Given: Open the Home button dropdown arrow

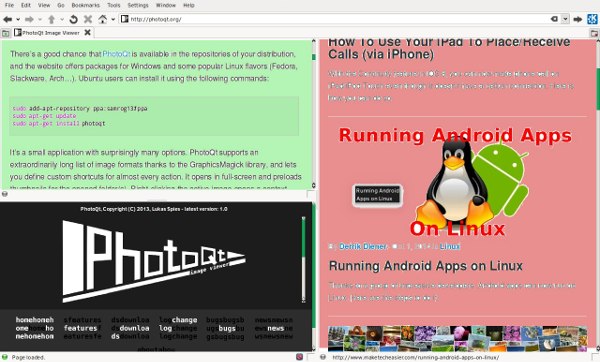Looking at the screenshot, I should point(113,19).
